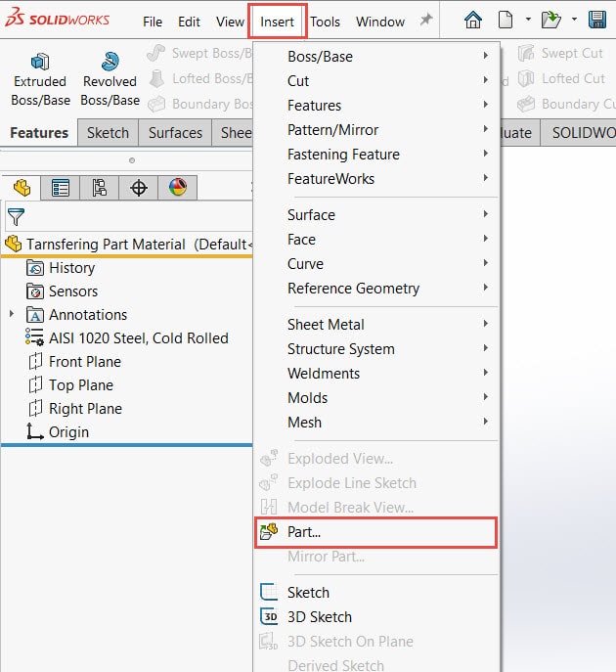The image size is (616, 672).
Task: Open the PropertyManager tab icon
Action: [61, 188]
